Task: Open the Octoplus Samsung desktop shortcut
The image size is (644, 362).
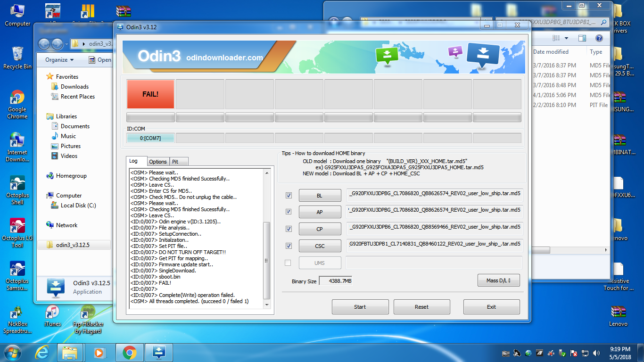Action: (x=17, y=276)
